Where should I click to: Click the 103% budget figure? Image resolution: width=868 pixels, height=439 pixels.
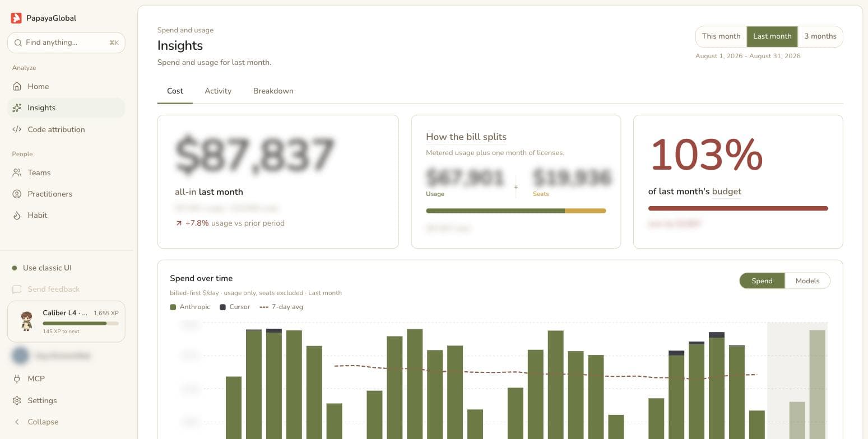pyautogui.click(x=706, y=155)
